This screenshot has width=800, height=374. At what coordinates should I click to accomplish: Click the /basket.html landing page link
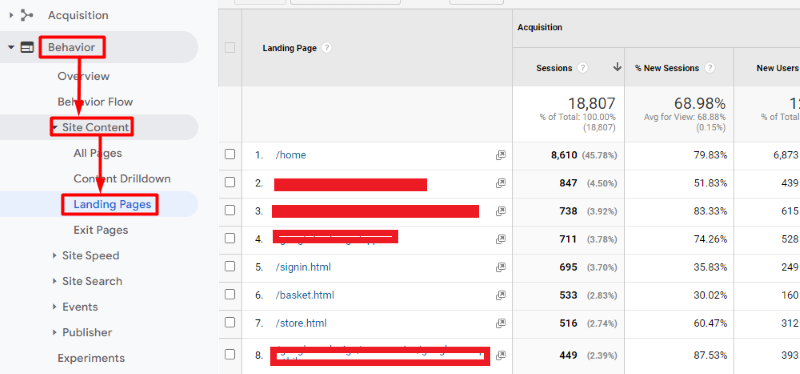click(305, 295)
